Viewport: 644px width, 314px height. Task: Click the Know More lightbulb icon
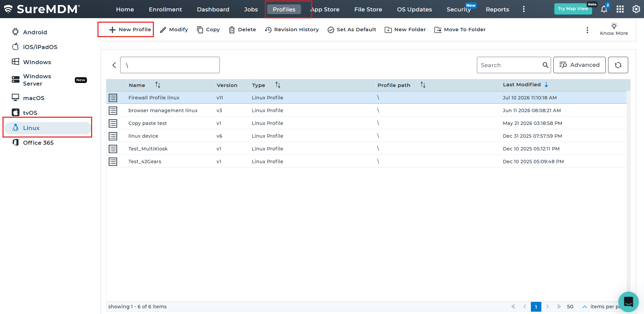tap(614, 26)
